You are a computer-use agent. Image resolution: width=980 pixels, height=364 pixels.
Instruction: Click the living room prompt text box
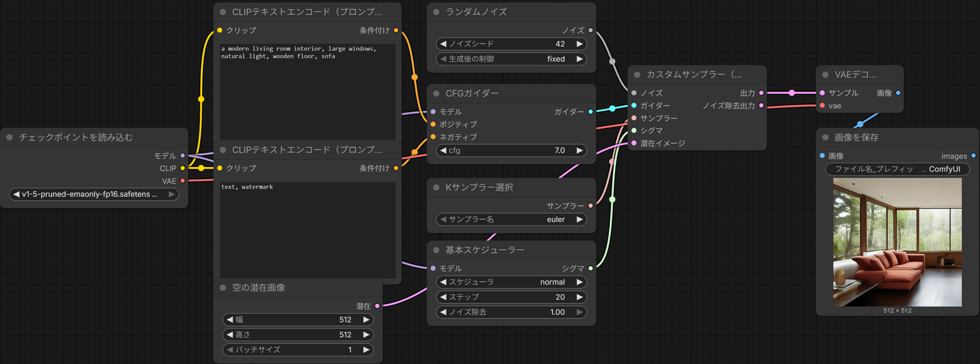[307, 92]
